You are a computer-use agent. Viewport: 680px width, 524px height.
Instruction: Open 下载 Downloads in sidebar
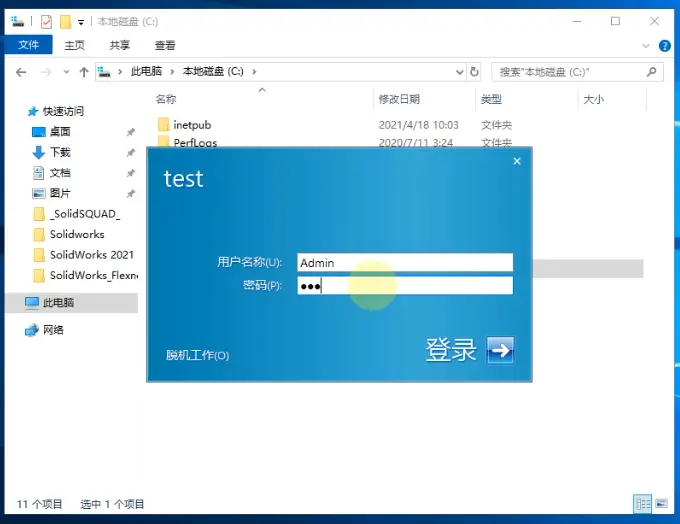point(60,152)
